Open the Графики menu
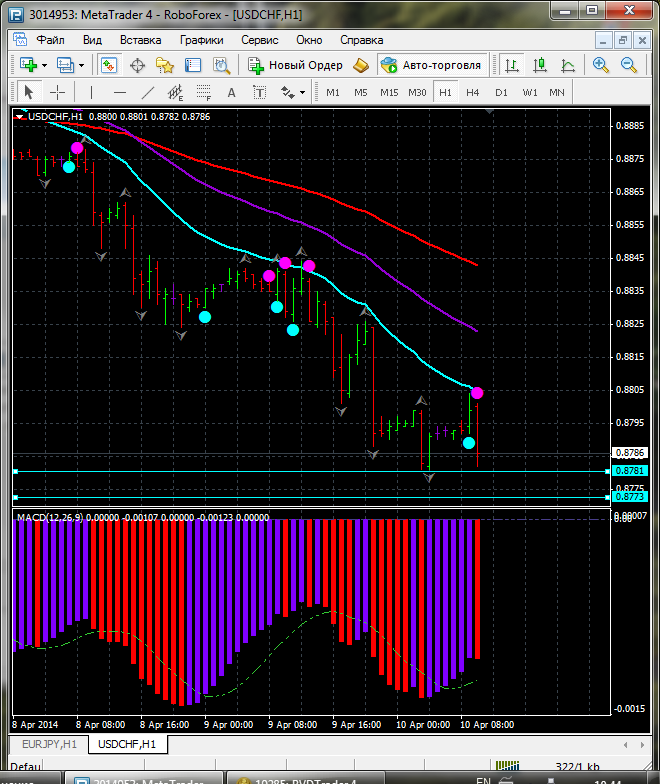This screenshot has width=660, height=784. (x=202, y=40)
